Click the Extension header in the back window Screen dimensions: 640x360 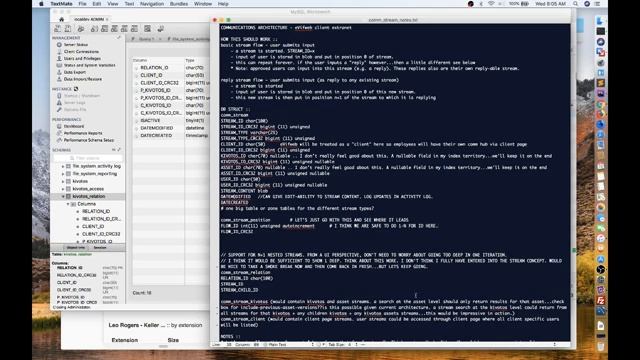124,340
